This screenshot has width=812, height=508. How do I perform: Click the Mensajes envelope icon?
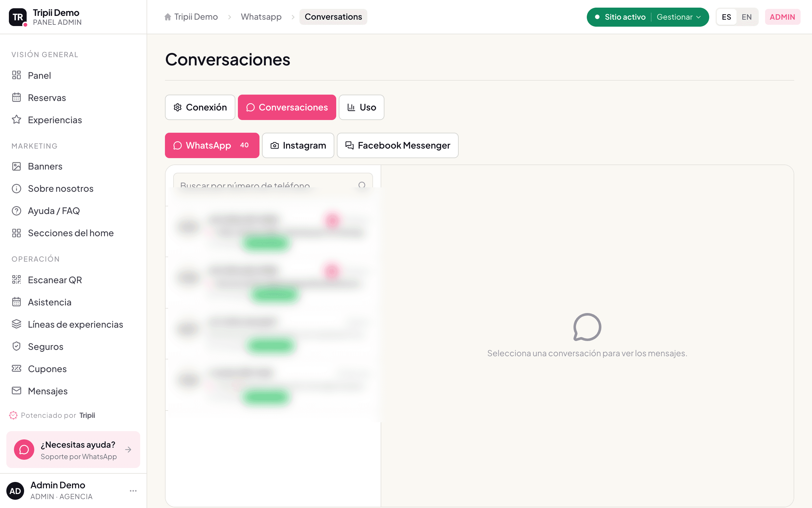pyautogui.click(x=16, y=391)
